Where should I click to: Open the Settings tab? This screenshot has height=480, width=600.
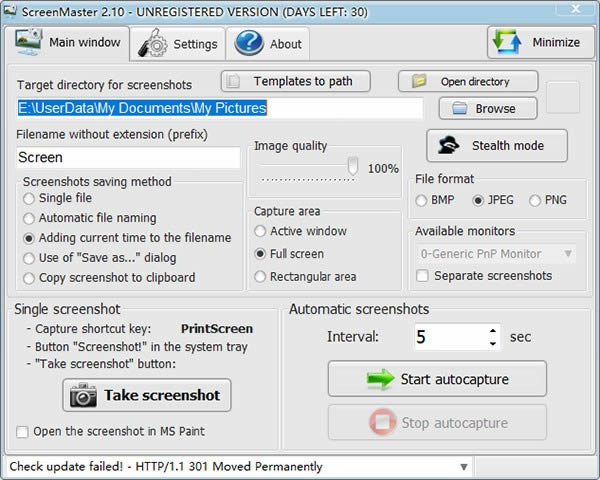coord(178,44)
